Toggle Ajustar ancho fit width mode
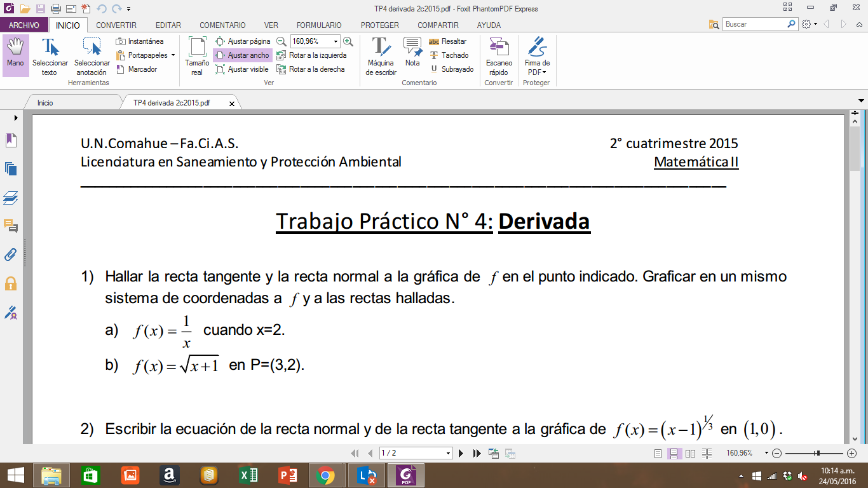 (243, 55)
